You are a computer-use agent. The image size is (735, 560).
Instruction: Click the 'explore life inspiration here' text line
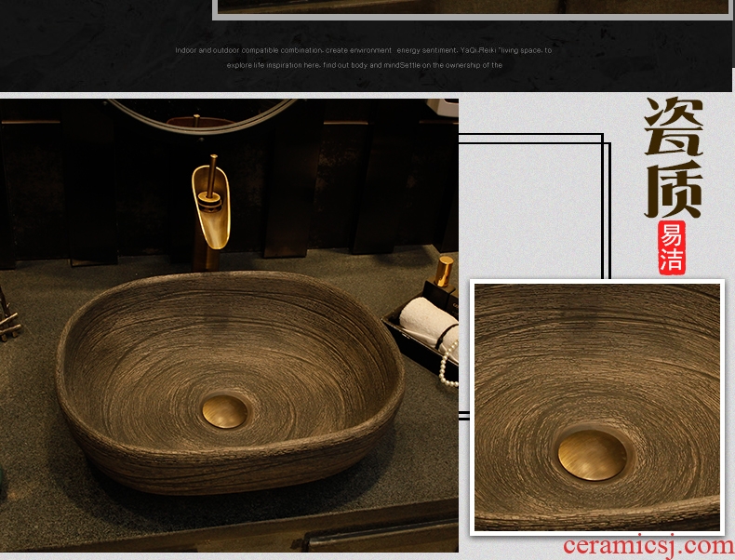click(x=339, y=65)
